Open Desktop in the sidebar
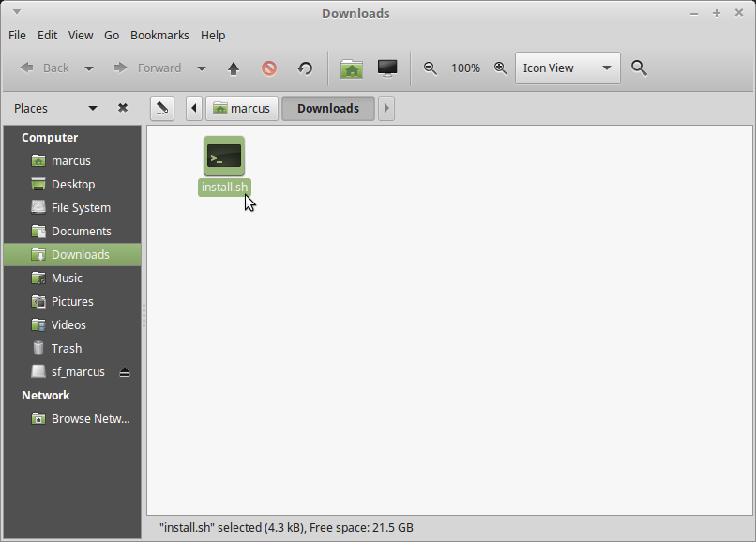This screenshot has height=542, width=756. 72,184
